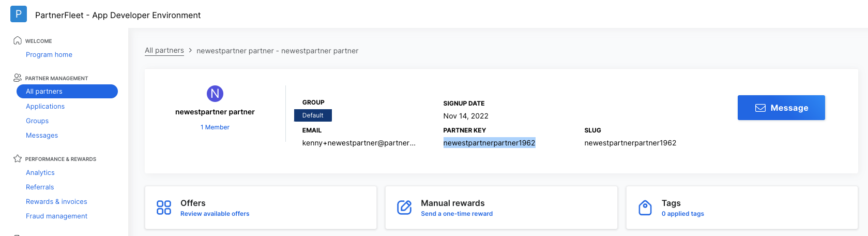This screenshot has width=868, height=236.
Task: Click the WELCOME section header text
Action: coord(38,41)
